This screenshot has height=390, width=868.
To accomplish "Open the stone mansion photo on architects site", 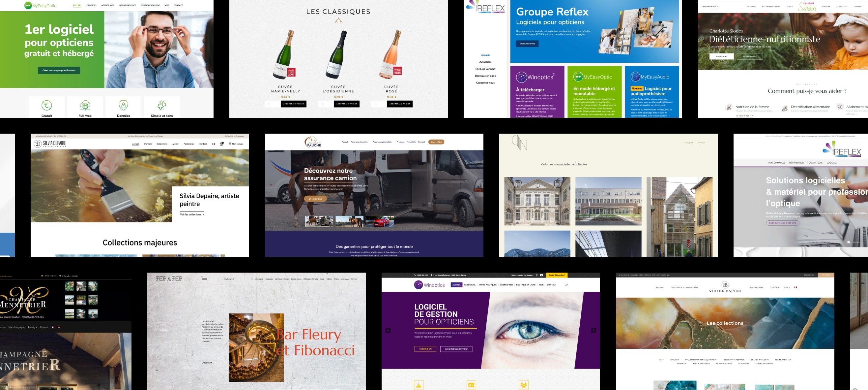I will [537, 201].
